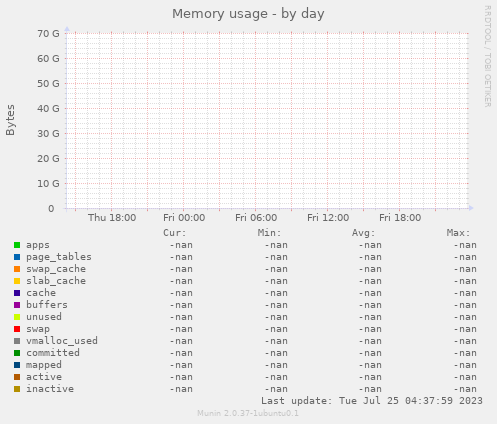Select the 'active' legend label
The width and height of the screenshot is (497, 424).
[x=44, y=377]
